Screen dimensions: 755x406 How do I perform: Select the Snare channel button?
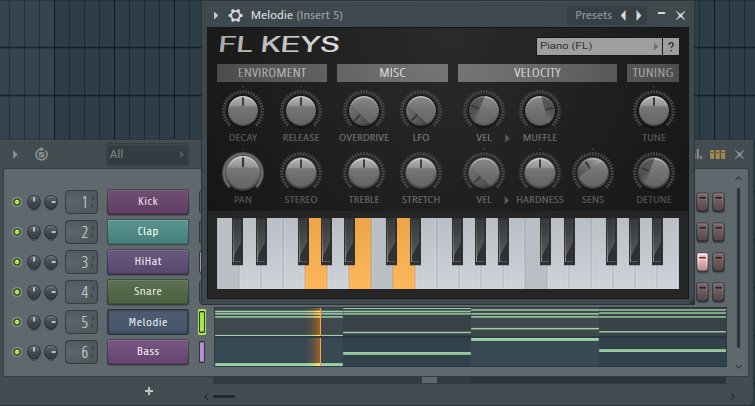coord(148,291)
